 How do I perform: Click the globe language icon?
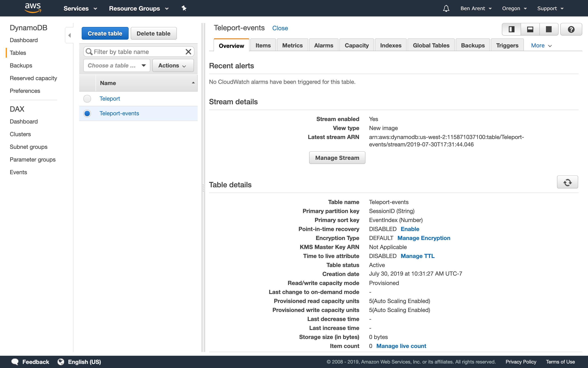pos(61,362)
